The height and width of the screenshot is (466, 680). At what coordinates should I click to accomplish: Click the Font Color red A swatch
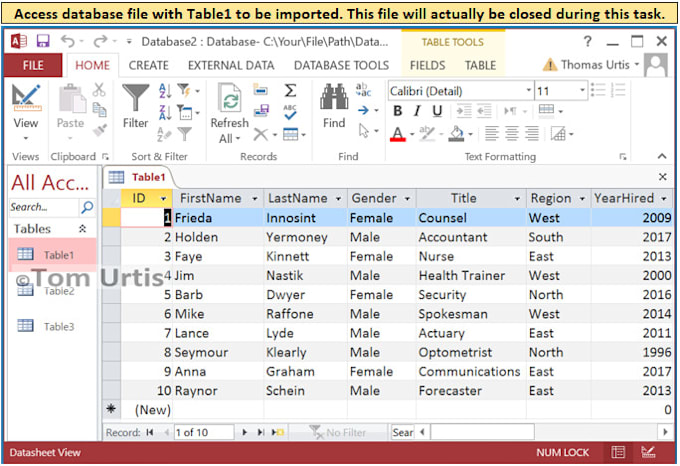[x=398, y=134]
